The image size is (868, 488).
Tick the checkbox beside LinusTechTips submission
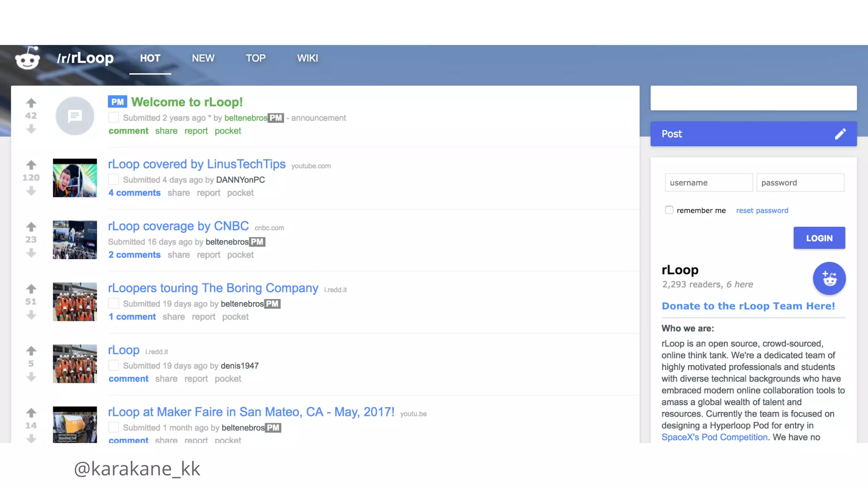[x=113, y=180]
